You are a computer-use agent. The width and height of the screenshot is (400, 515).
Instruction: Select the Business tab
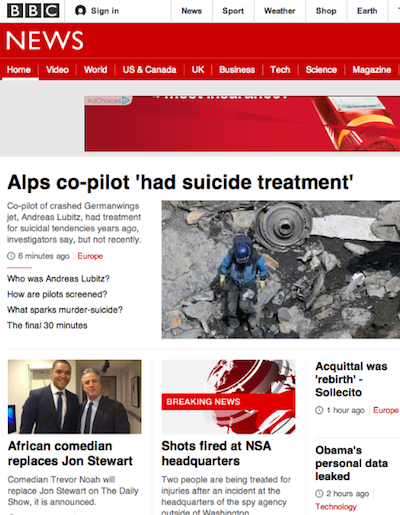[237, 70]
